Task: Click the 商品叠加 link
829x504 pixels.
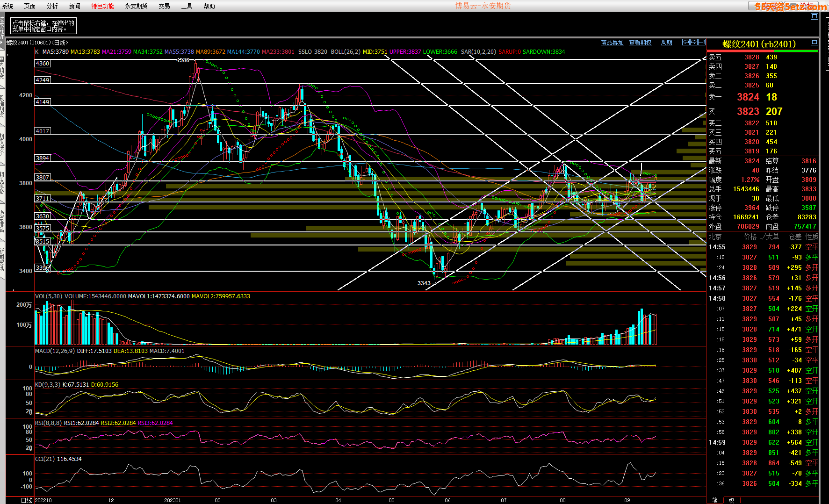Action: [612, 43]
